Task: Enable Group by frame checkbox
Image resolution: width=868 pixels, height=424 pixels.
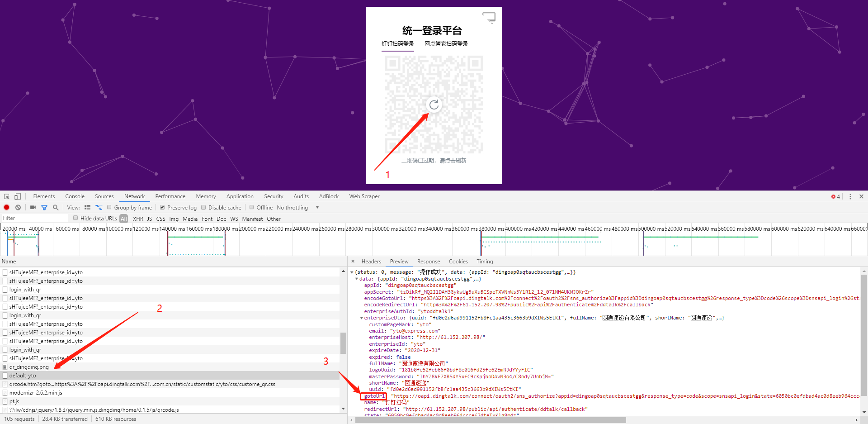Action: click(x=109, y=207)
